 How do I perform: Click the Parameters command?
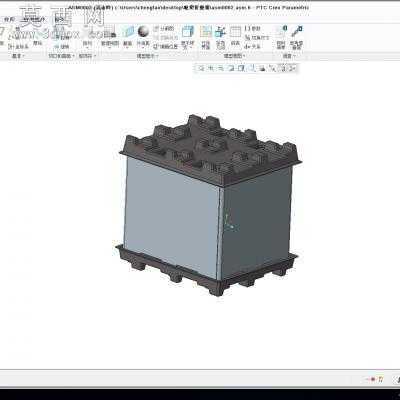click(252, 29)
